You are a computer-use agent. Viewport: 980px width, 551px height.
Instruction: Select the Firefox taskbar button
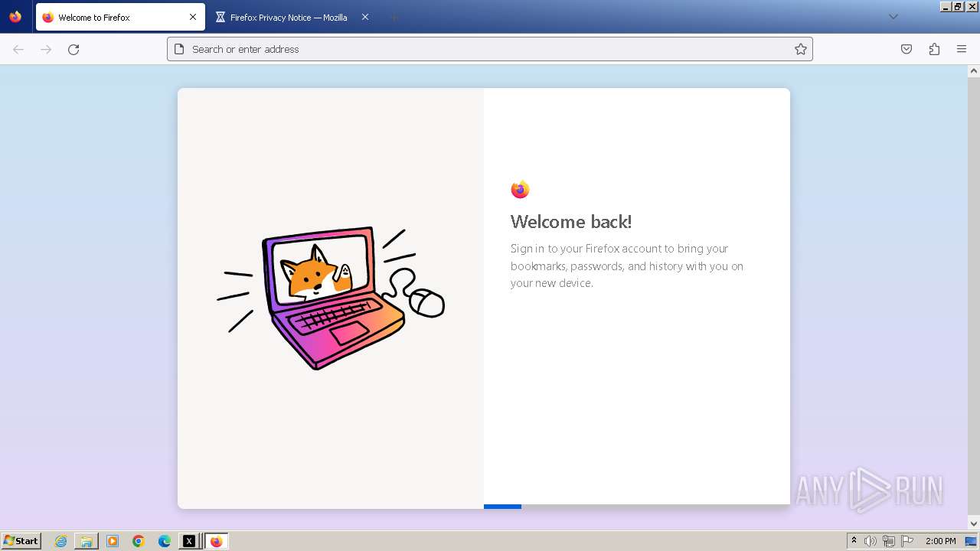[216, 541]
